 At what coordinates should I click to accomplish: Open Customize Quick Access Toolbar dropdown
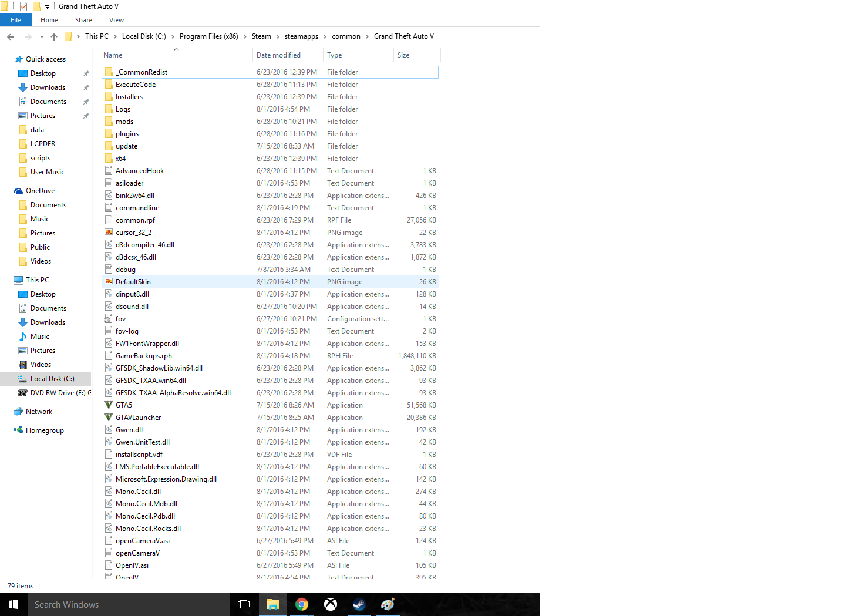48,7
